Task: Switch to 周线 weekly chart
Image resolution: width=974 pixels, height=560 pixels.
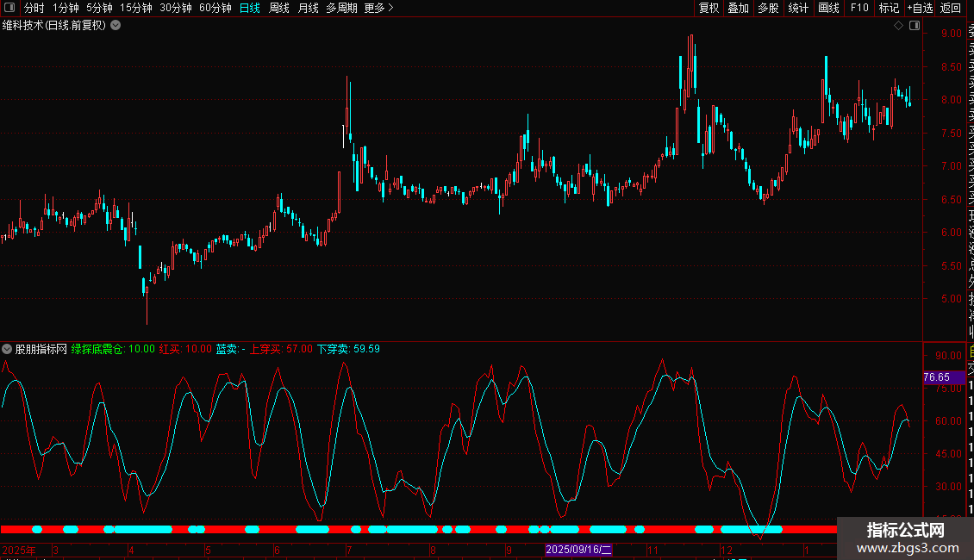Action: [x=279, y=8]
